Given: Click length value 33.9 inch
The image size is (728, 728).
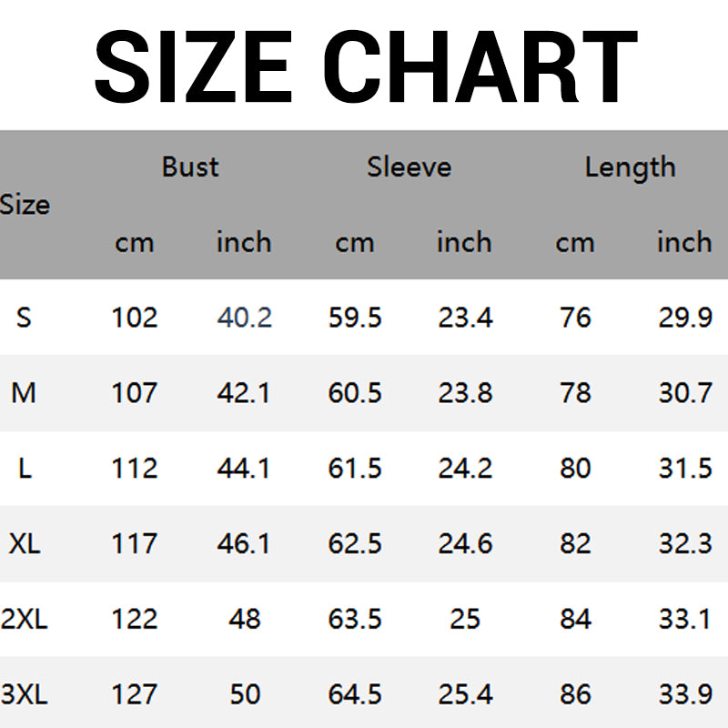Looking at the screenshot, I should pyautogui.click(x=684, y=695).
